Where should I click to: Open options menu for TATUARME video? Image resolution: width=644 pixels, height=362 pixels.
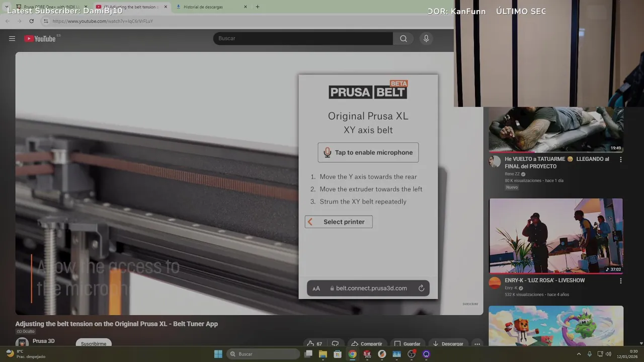click(x=620, y=159)
